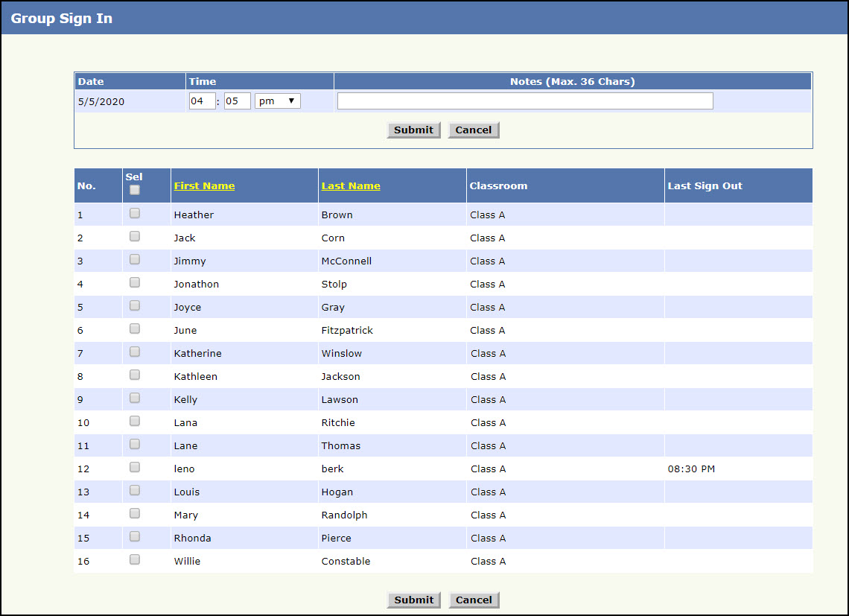Click the hour input field
The image size is (849, 616).
tap(202, 101)
